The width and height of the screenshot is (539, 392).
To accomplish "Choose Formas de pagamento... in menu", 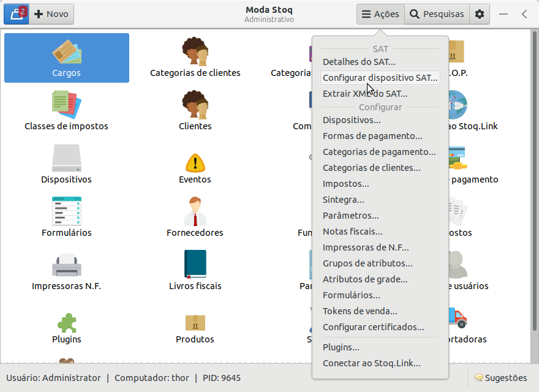I will pos(380,136).
